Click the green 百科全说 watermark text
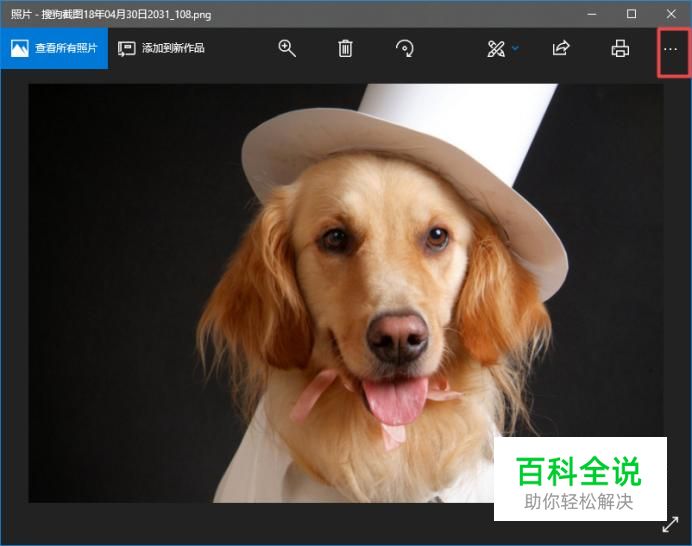 579,471
